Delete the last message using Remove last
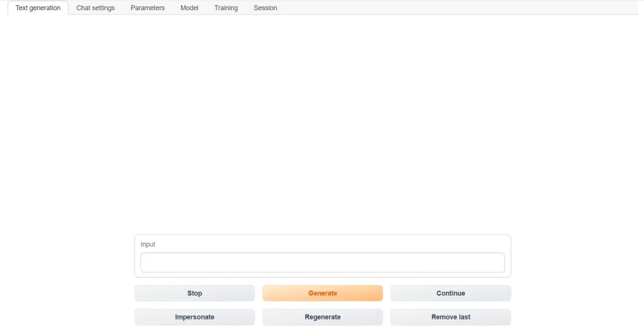 [x=450, y=317]
